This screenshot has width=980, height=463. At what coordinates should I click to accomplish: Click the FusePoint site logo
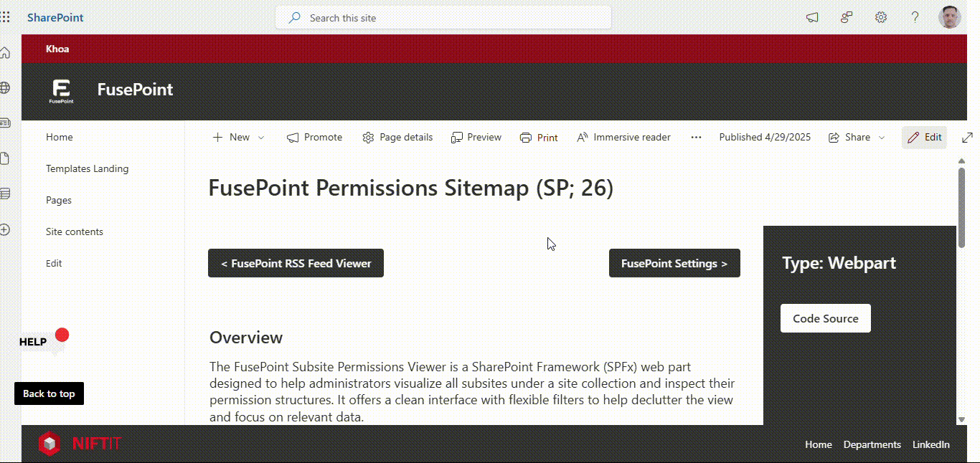(x=62, y=91)
